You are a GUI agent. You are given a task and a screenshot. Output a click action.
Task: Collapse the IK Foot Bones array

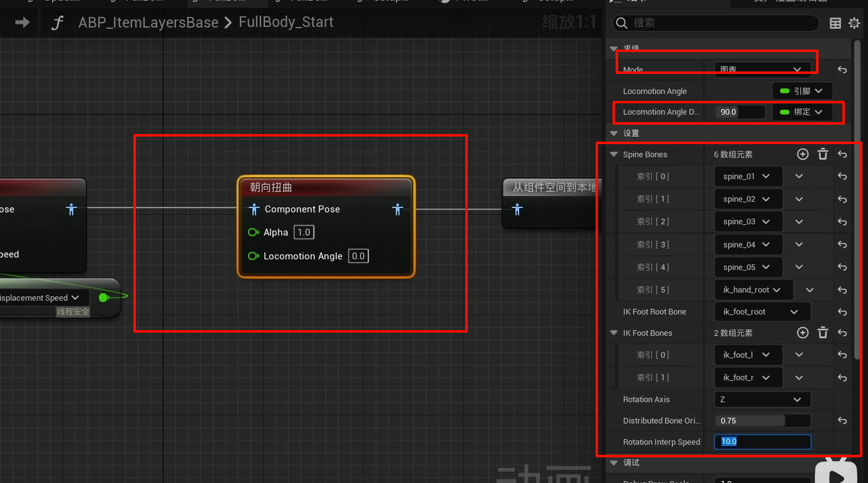(x=614, y=333)
